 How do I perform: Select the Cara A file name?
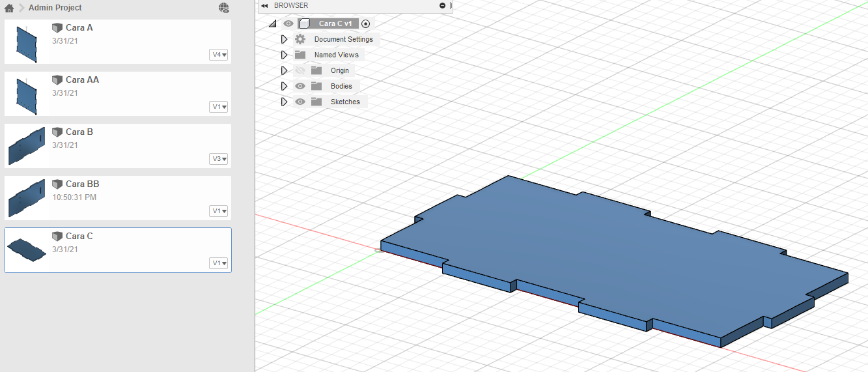[79, 27]
